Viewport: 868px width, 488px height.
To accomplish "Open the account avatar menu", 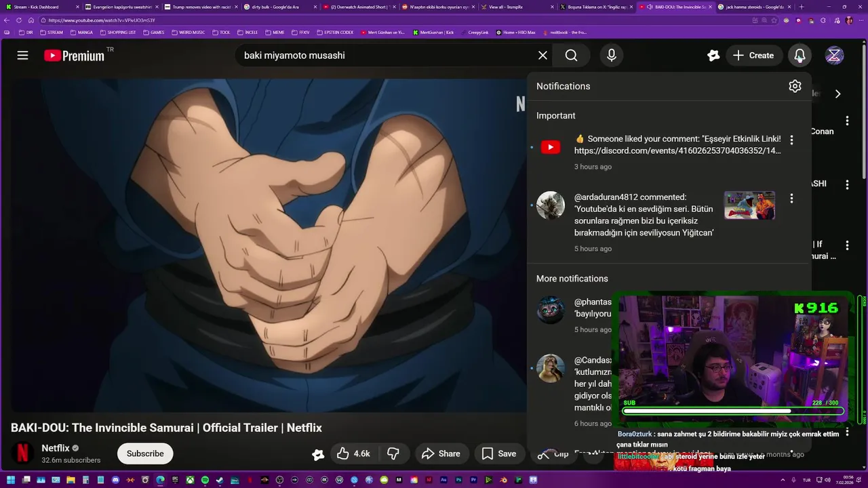I will point(834,56).
